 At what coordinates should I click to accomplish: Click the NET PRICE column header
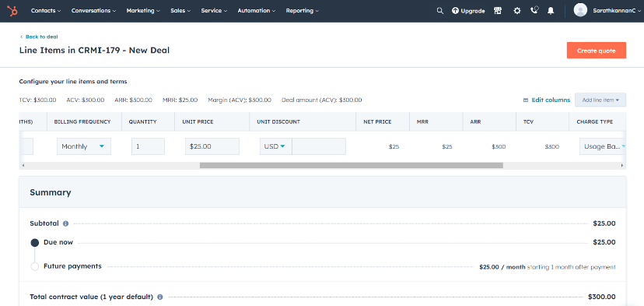383,121
